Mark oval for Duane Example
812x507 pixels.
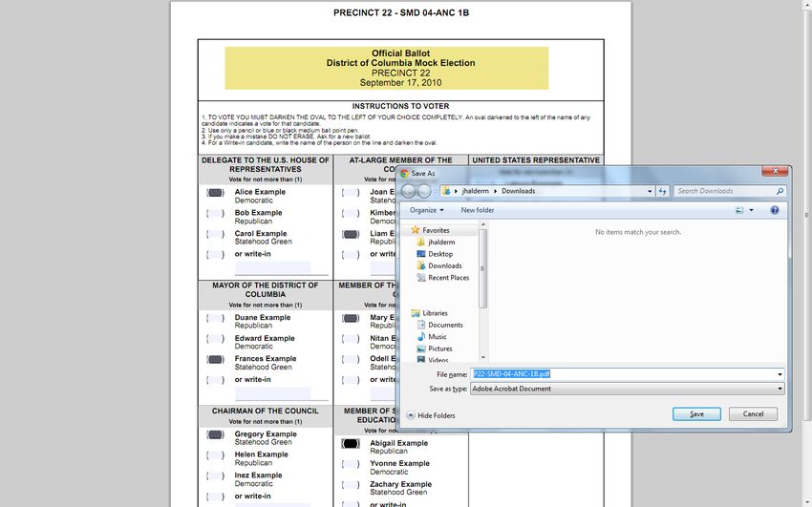click(216, 318)
